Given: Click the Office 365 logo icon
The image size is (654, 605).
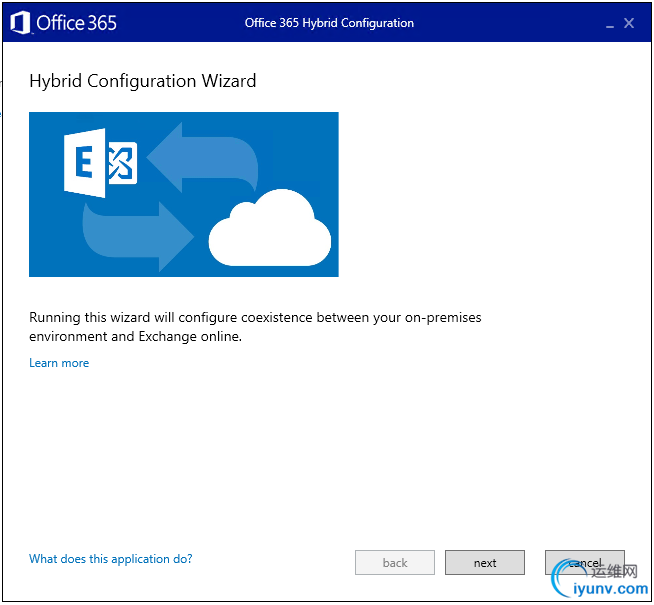Looking at the screenshot, I should tap(20, 23).
